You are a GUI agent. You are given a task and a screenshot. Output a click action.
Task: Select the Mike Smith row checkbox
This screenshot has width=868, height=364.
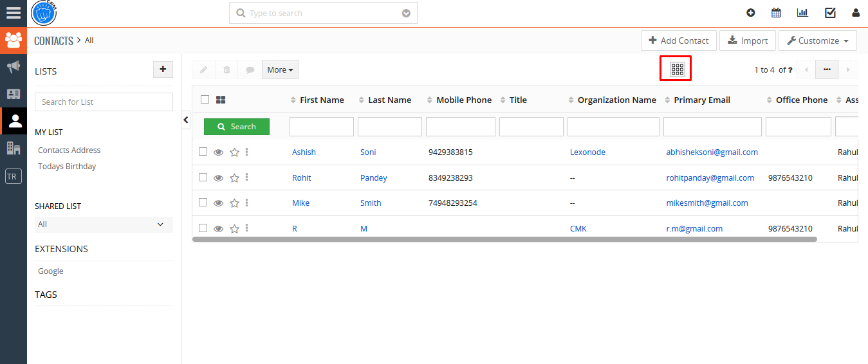pos(203,202)
